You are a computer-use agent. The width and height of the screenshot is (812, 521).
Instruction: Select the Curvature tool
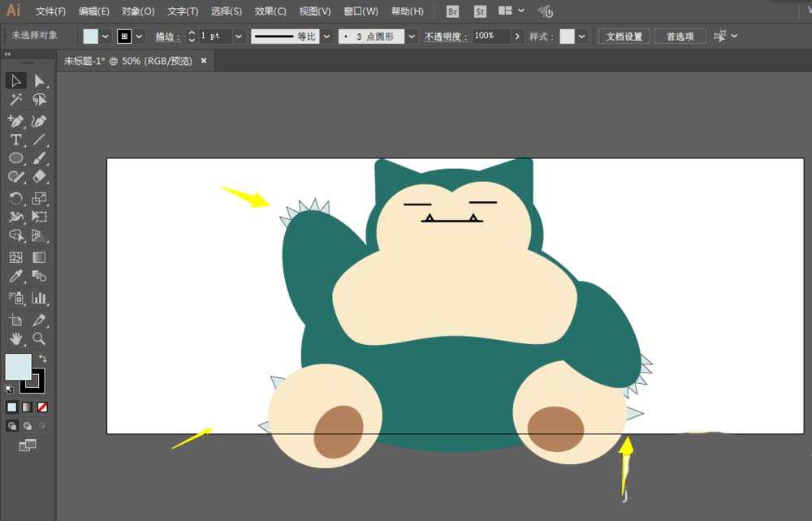pos(39,121)
